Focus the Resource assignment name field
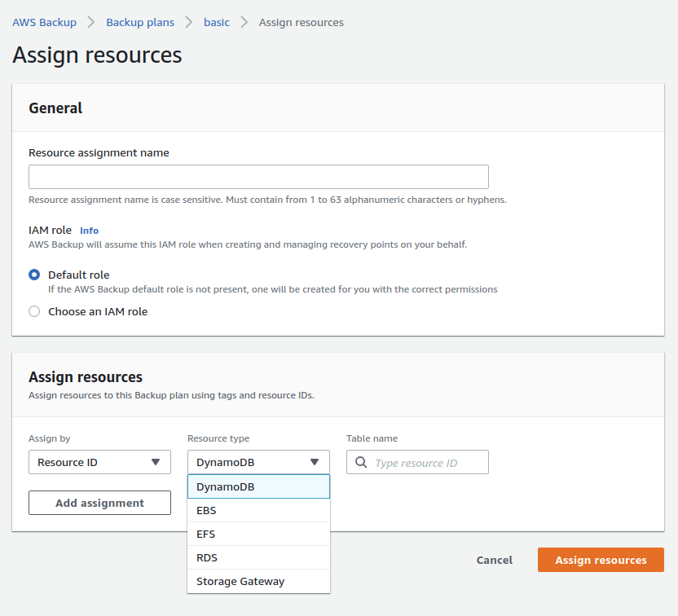678x616 pixels. [258, 177]
